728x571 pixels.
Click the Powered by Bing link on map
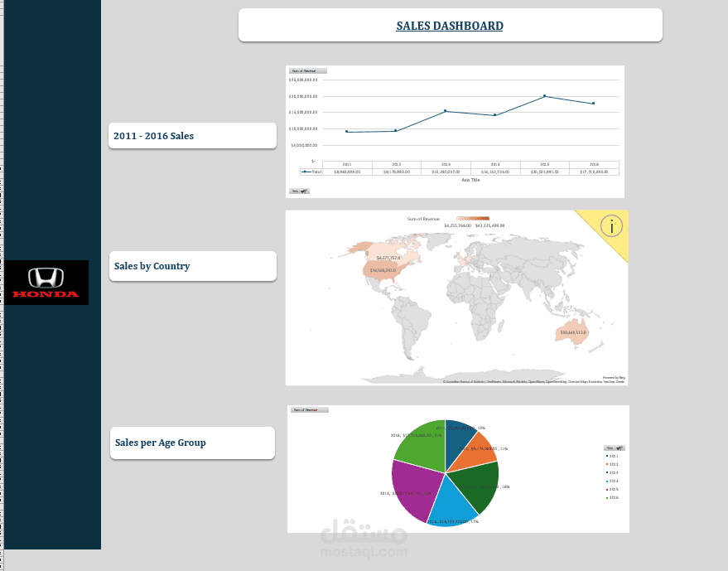(614, 376)
